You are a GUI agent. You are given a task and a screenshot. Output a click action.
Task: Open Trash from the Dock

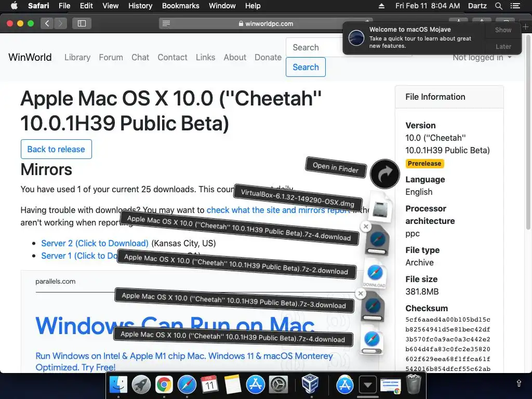pyautogui.click(x=413, y=384)
